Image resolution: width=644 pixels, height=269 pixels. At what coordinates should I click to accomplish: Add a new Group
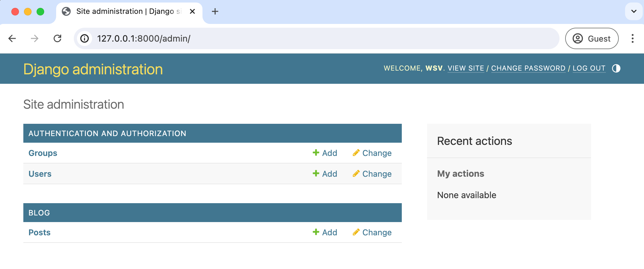[x=325, y=153]
